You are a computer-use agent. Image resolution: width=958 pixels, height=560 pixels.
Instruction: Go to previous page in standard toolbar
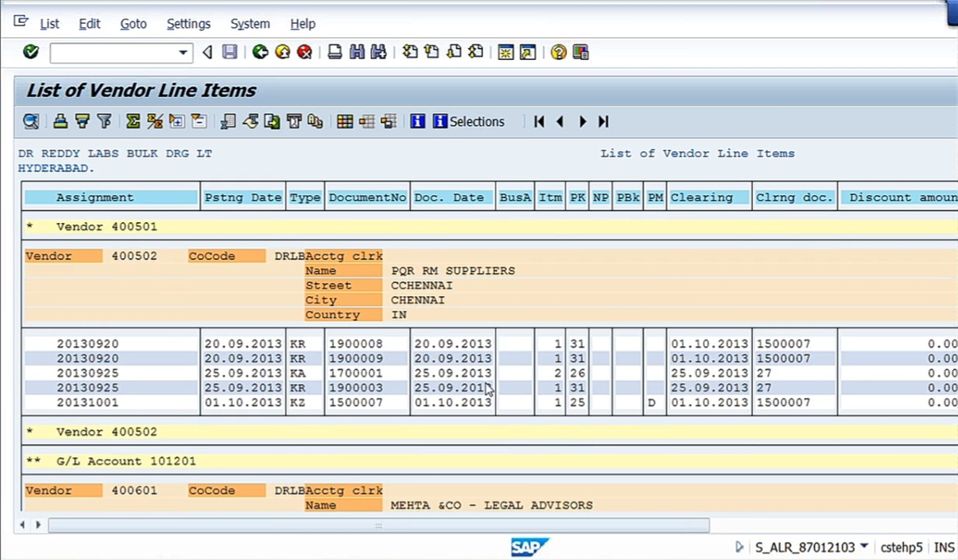432,52
